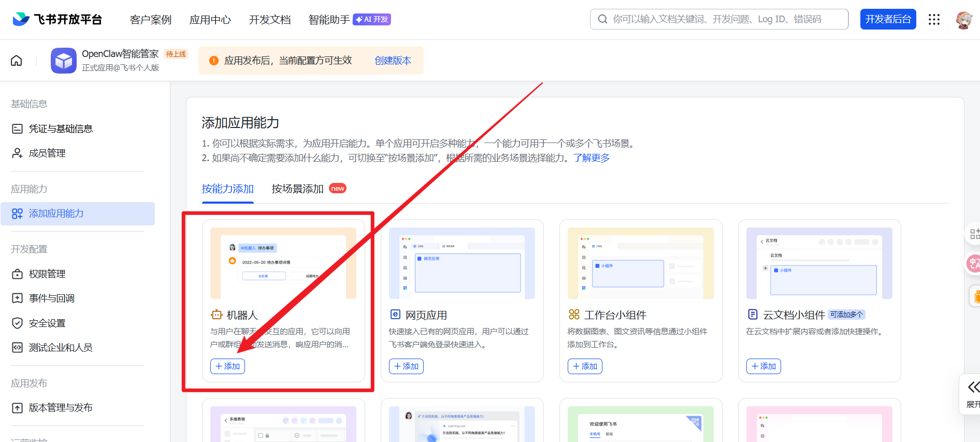Screen dimensions: 980x442
Task: Click the 欢迎使用飞书 card thumbnail
Action: (x=641, y=424)
